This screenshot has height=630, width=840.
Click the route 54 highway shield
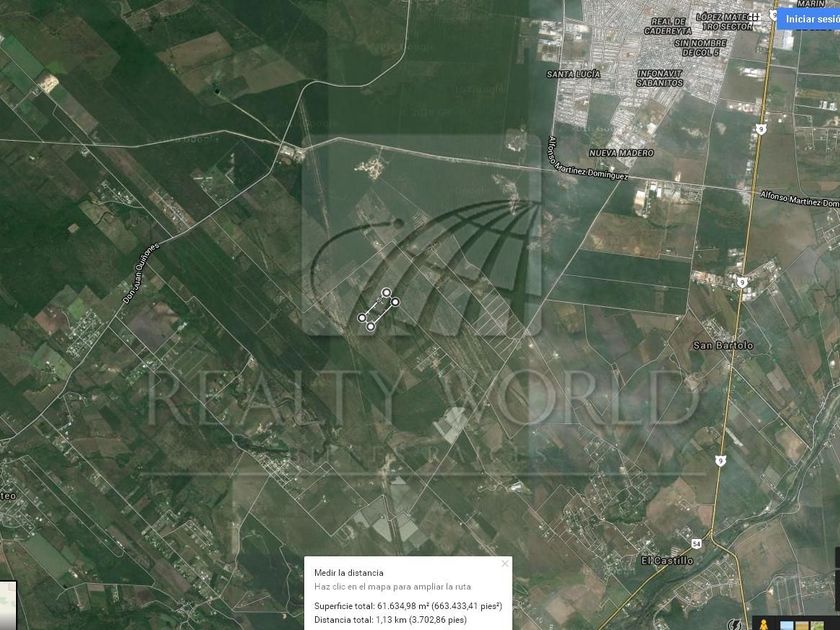pyautogui.click(x=697, y=543)
